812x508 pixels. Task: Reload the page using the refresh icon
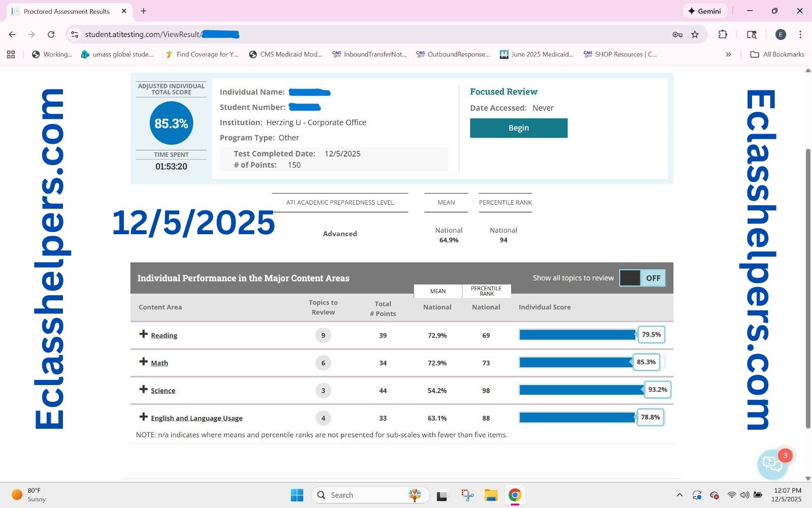coord(51,35)
